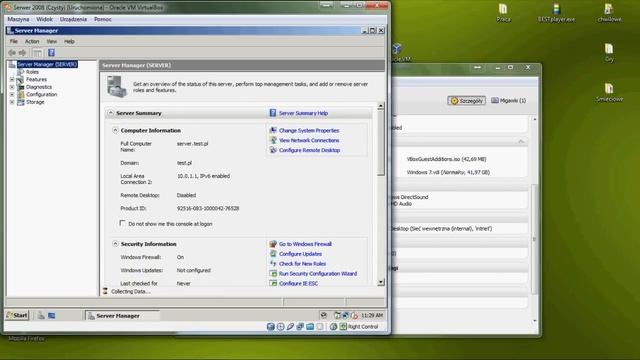The width and height of the screenshot is (640, 360).
Task: Open the Gry desktop icon
Action: click(x=609, y=53)
